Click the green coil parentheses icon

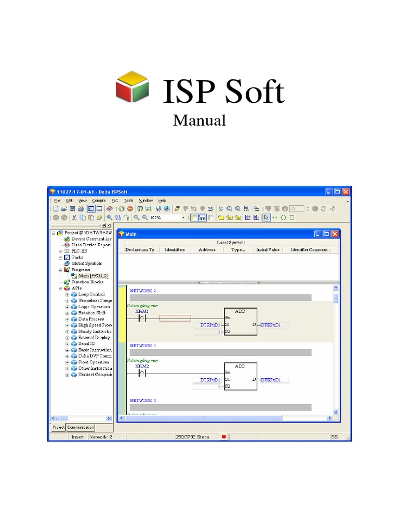[283, 218]
